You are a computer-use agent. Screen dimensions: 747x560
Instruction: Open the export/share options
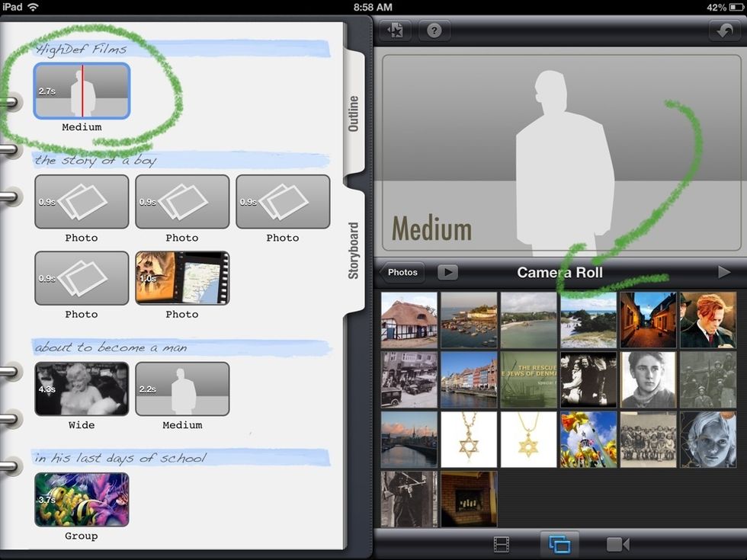pos(394,31)
